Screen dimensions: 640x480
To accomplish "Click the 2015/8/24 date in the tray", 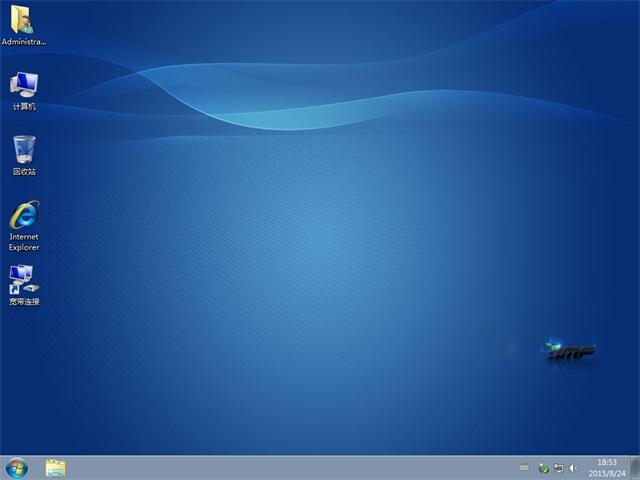I will (x=606, y=473).
